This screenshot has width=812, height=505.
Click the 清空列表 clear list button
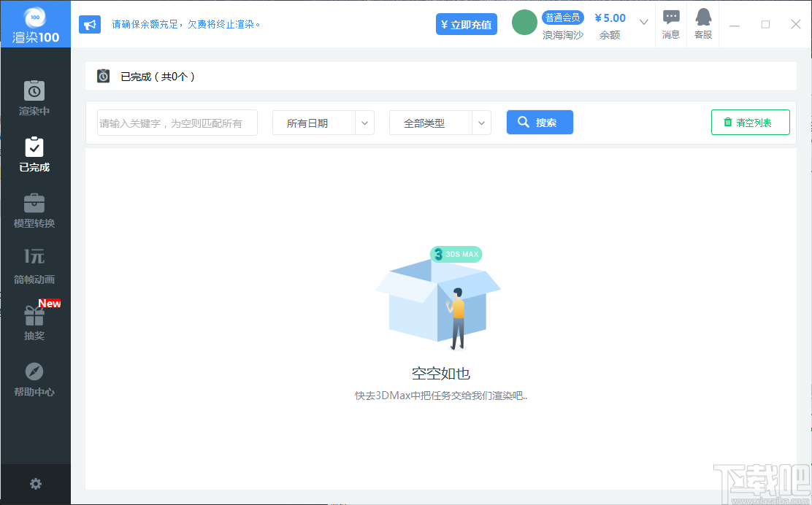pyautogui.click(x=750, y=122)
